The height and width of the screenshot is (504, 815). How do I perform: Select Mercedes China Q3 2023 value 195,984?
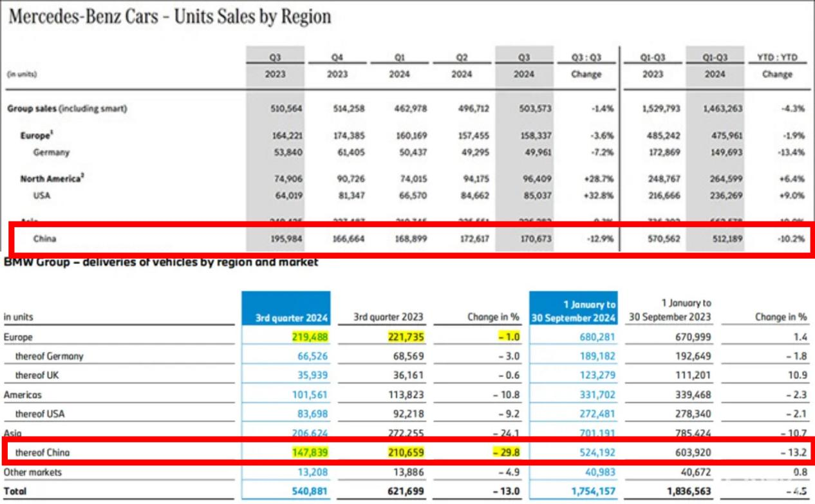[x=286, y=239]
